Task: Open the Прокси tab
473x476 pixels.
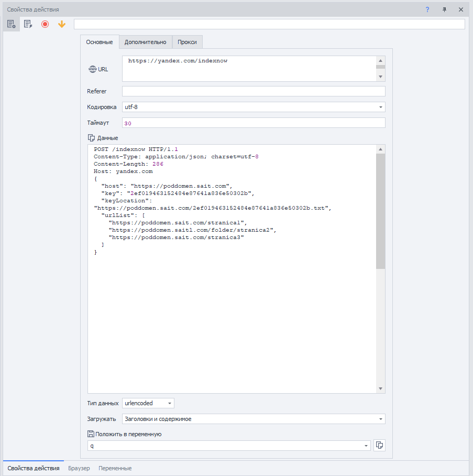Action: click(187, 42)
